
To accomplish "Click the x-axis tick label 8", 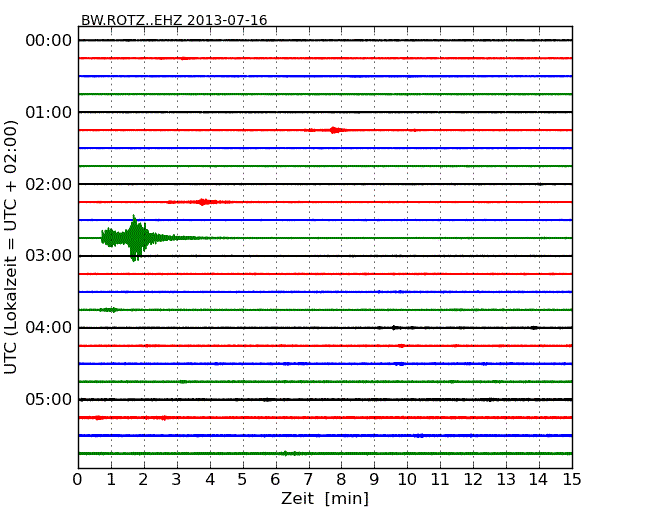I will coord(341,480).
